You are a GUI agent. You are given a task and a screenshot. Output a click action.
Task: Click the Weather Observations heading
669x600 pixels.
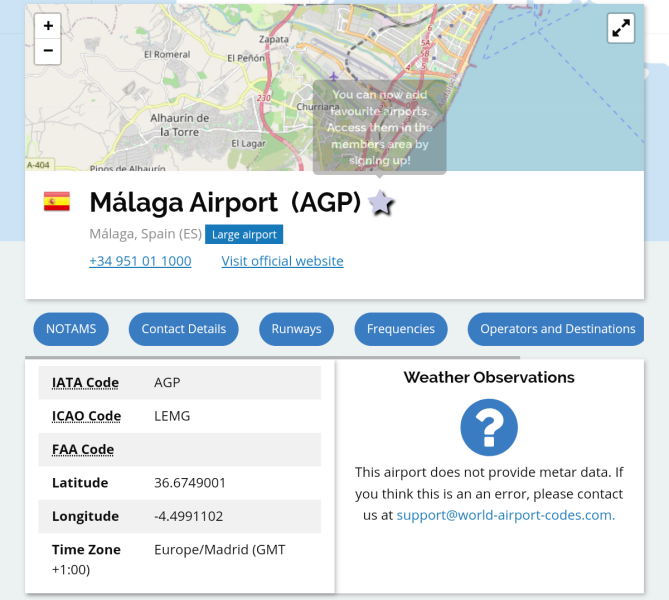click(489, 377)
